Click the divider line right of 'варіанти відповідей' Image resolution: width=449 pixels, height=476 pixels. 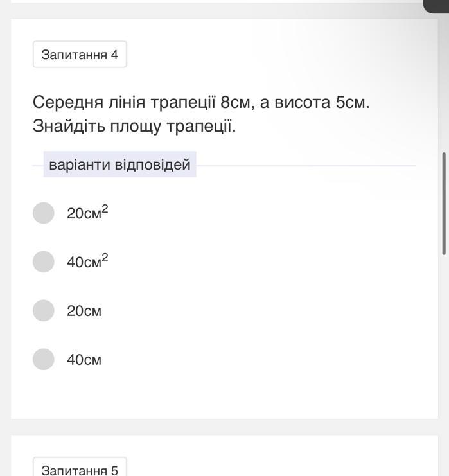pyautogui.click(x=306, y=165)
